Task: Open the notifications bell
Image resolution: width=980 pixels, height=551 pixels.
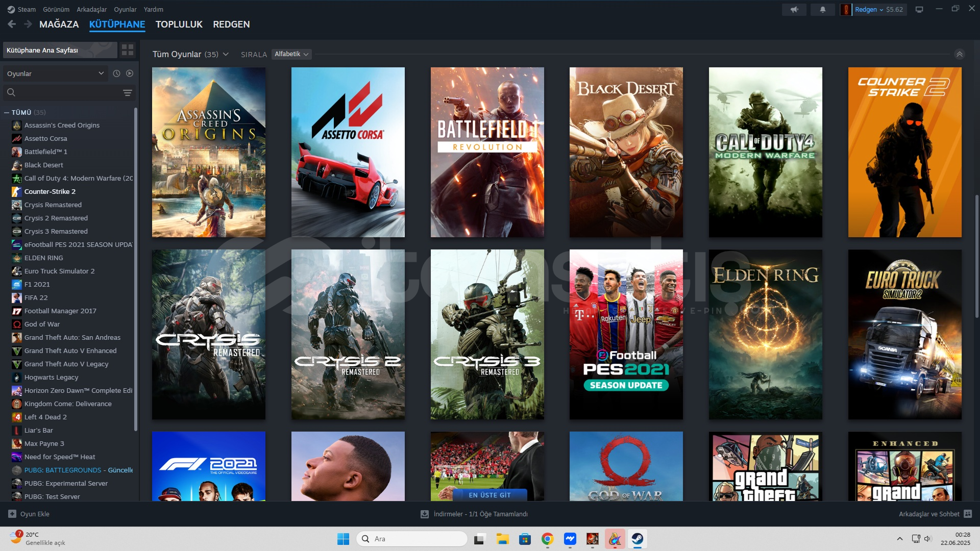Action: point(822,9)
